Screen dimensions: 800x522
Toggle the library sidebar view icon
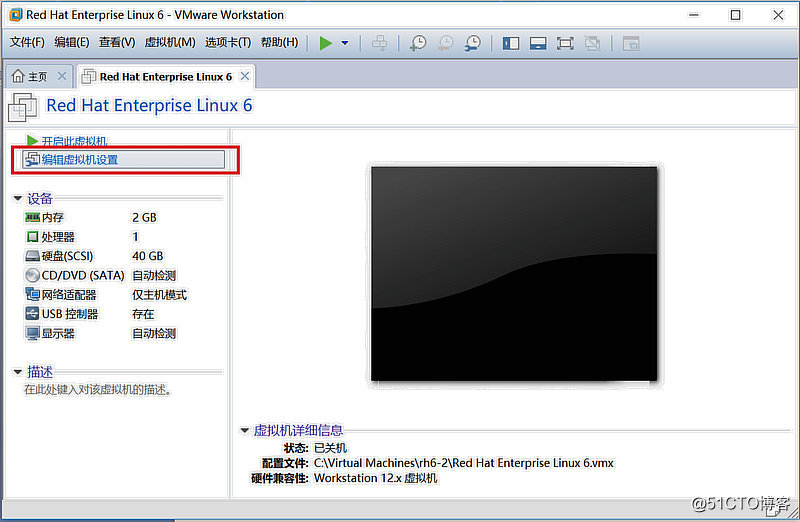tap(511, 43)
